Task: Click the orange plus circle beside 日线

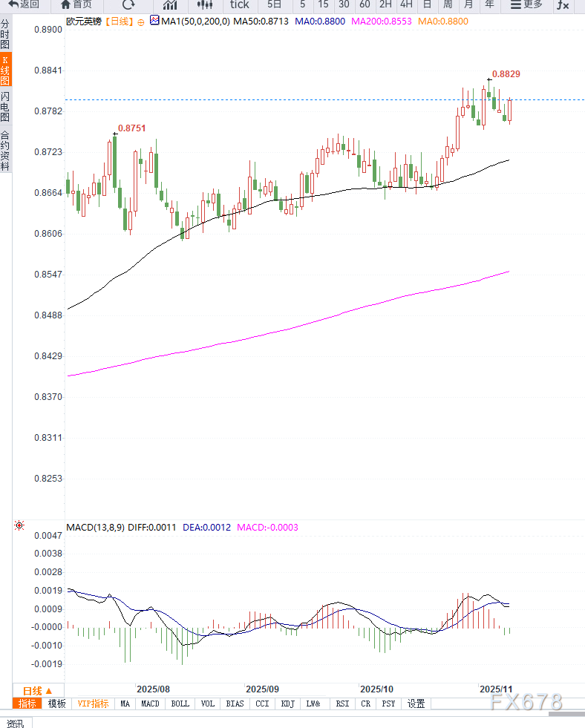Action: [x=140, y=22]
